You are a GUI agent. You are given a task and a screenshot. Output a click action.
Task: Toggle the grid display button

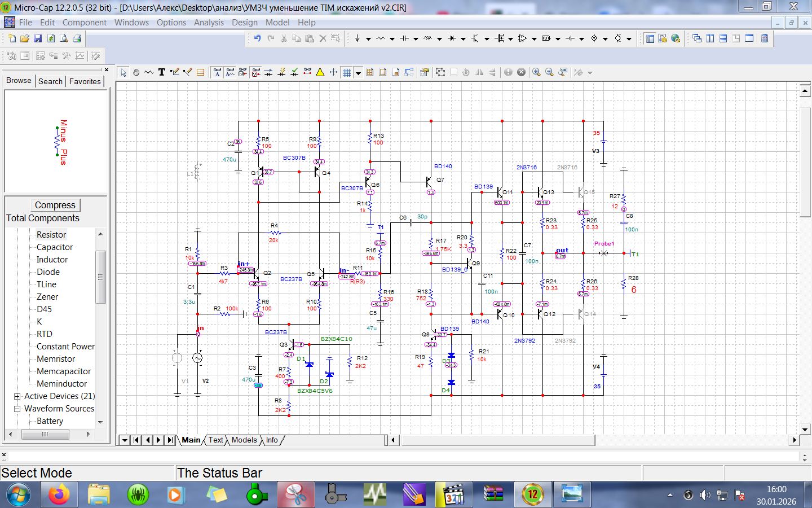(347, 72)
